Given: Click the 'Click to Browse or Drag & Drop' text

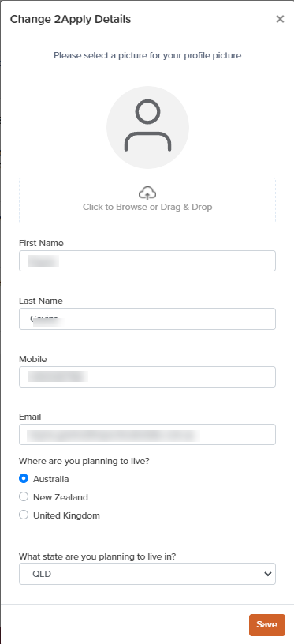Looking at the screenshot, I should [147, 207].
